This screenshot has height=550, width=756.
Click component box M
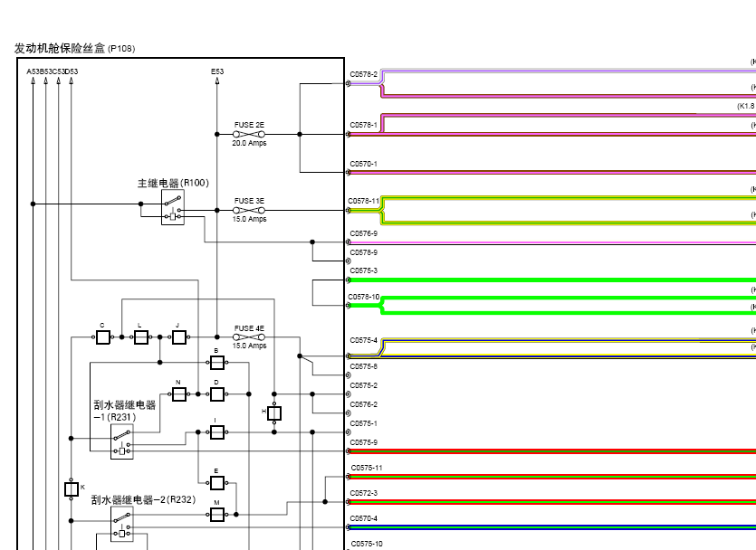click(217, 515)
